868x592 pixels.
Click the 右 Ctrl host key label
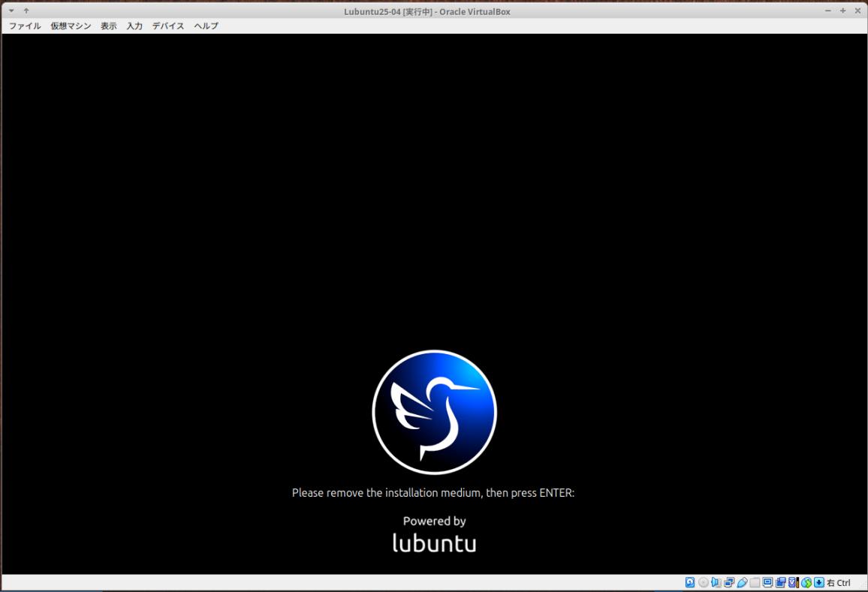point(839,582)
